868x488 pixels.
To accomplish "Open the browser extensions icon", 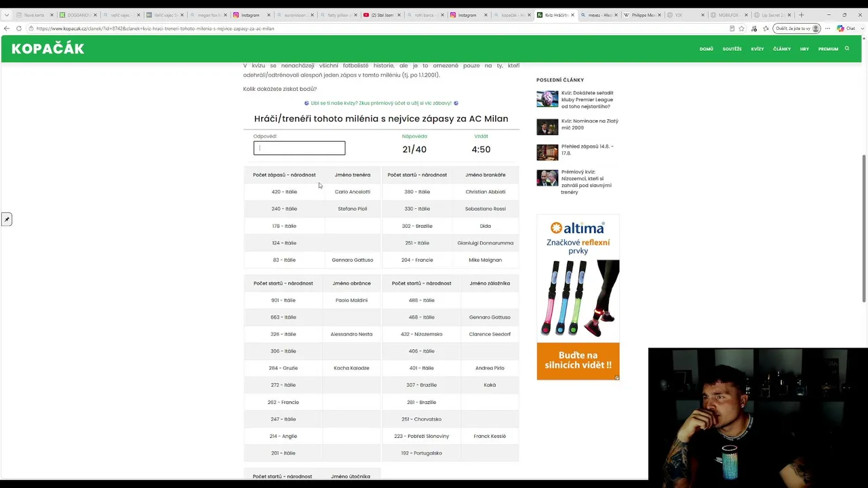I will [754, 28].
